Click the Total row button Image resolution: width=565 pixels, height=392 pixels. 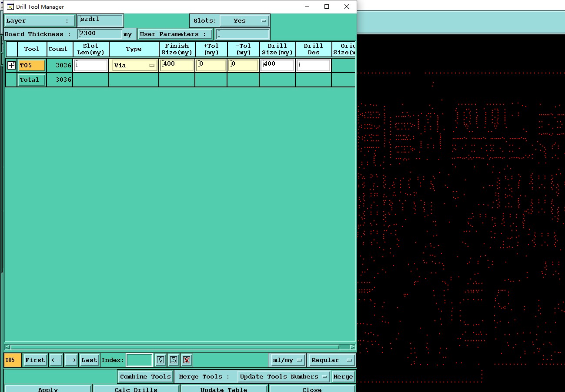(32, 80)
